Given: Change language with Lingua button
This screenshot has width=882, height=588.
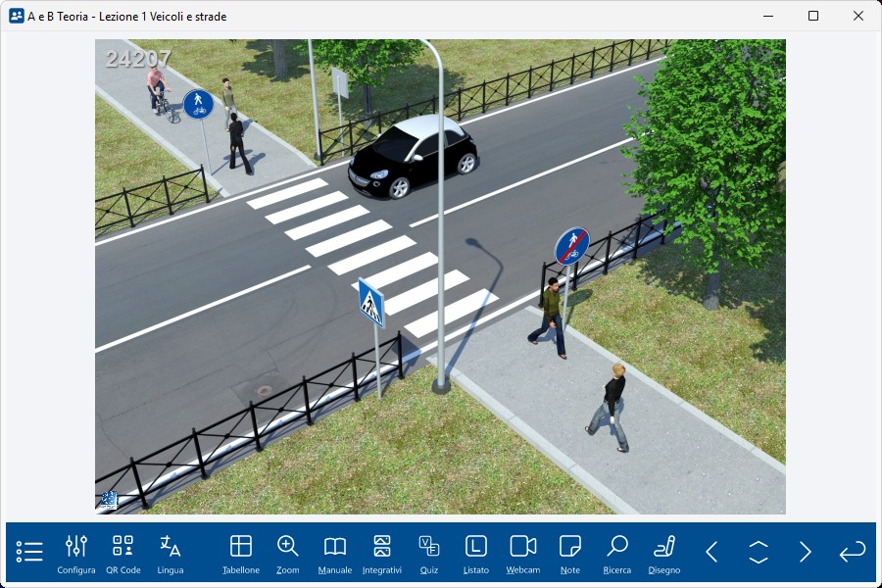Looking at the screenshot, I should [171, 553].
